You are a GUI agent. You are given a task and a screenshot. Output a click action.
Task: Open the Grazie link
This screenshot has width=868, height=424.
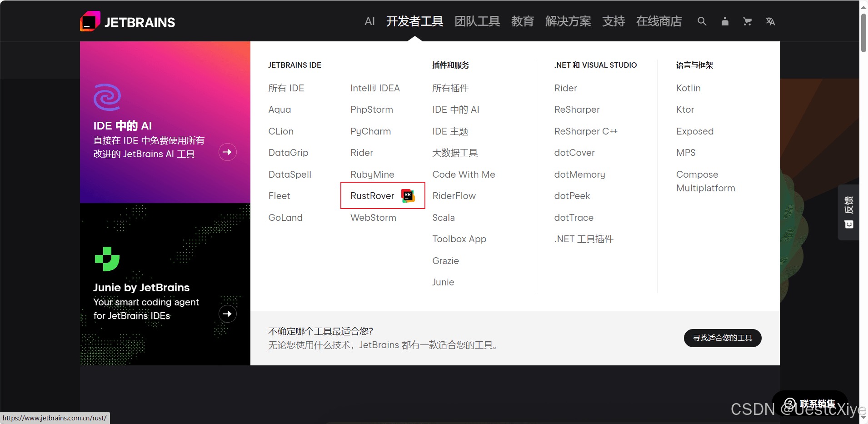click(x=445, y=261)
